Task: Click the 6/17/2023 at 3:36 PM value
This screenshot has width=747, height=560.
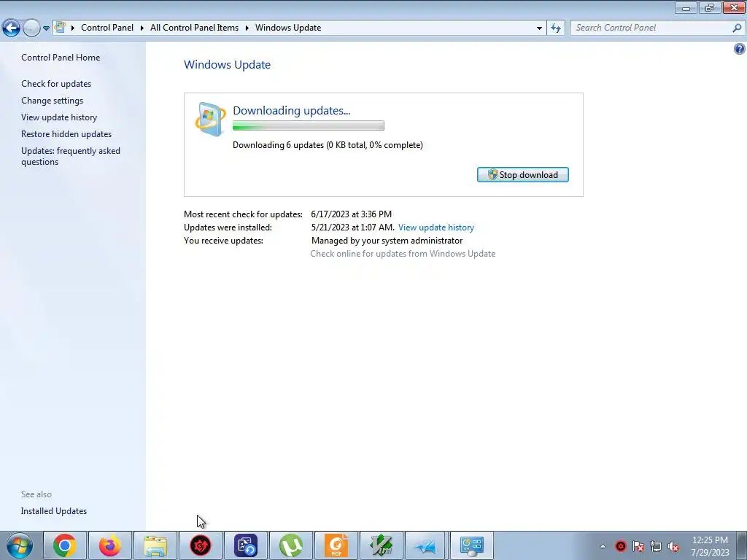Action: [351, 214]
